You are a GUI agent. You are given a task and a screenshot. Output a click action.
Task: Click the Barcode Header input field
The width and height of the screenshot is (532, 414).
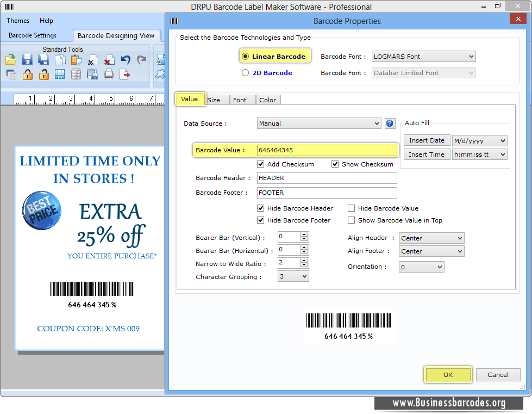click(x=327, y=178)
